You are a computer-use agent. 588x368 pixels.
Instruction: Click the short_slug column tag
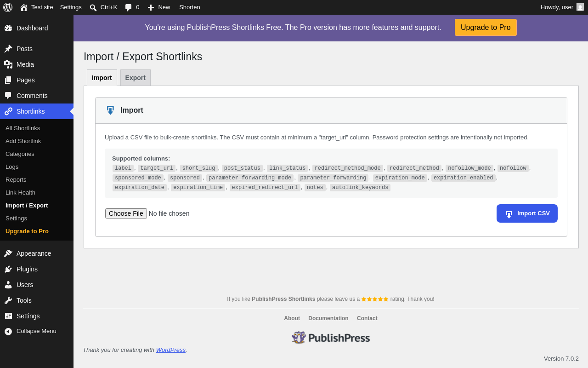(x=199, y=168)
